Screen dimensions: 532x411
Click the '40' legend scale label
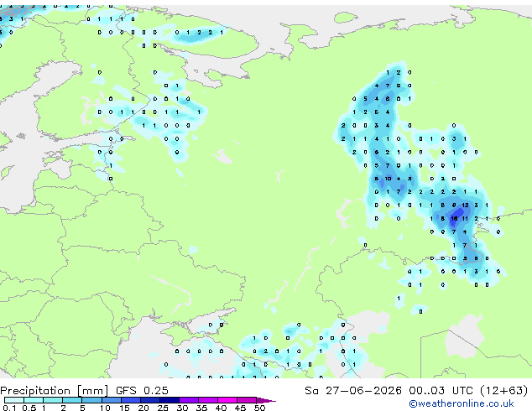tap(221, 408)
